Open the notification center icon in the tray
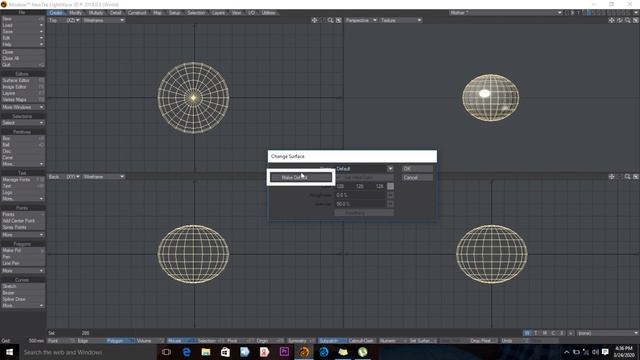Viewport: 640px width, 360px height. coord(605,352)
